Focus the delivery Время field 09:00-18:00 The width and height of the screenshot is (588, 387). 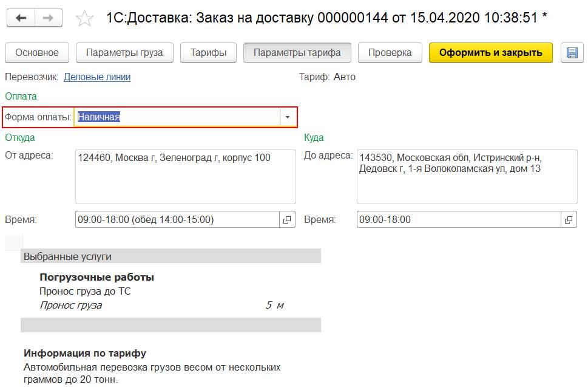(x=458, y=219)
